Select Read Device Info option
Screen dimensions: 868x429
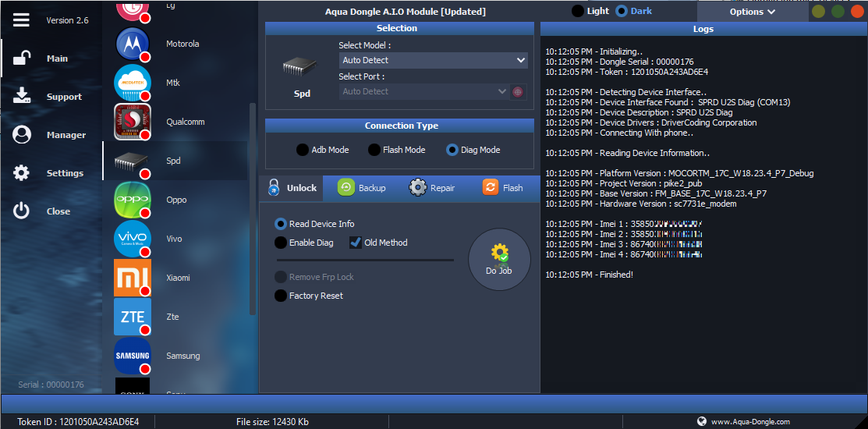[314, 224]
